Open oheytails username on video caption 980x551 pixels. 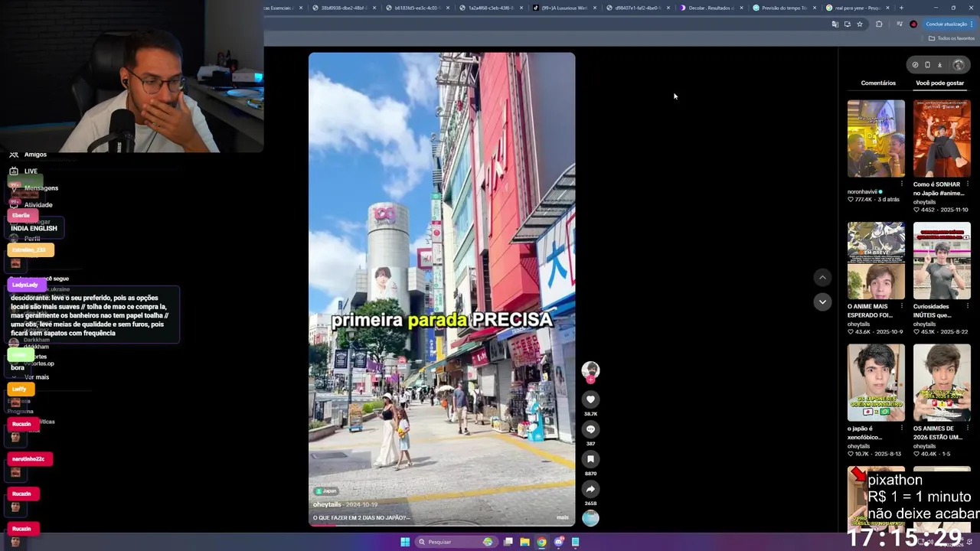[327, 505]
